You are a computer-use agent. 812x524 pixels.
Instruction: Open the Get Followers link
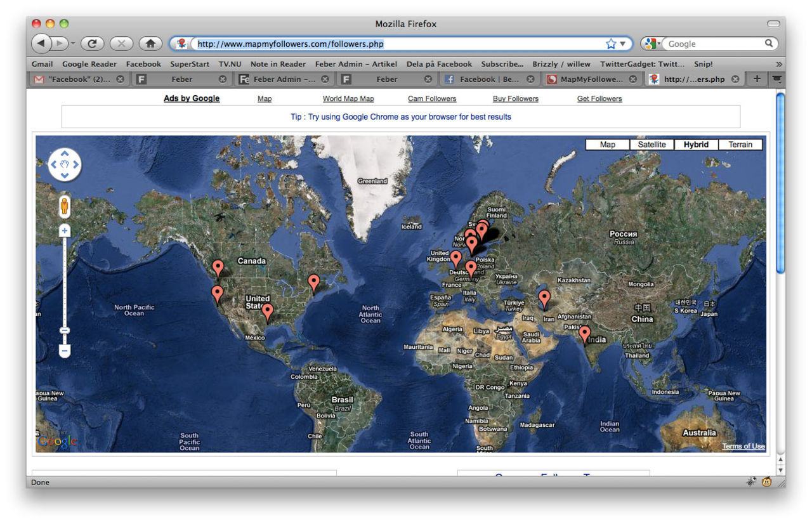pyautogui.click(x=599, y=98)
